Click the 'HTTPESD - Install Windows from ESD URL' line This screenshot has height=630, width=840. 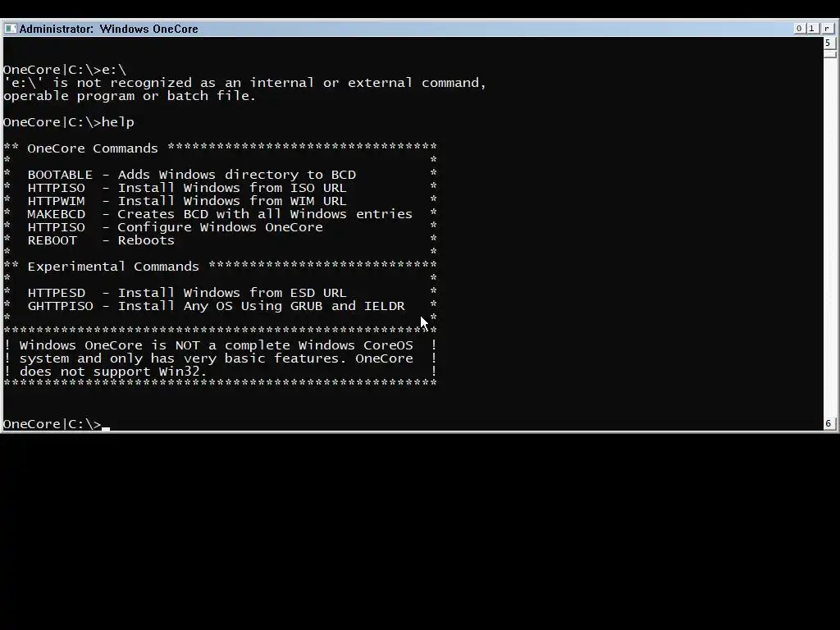(187, 293)
